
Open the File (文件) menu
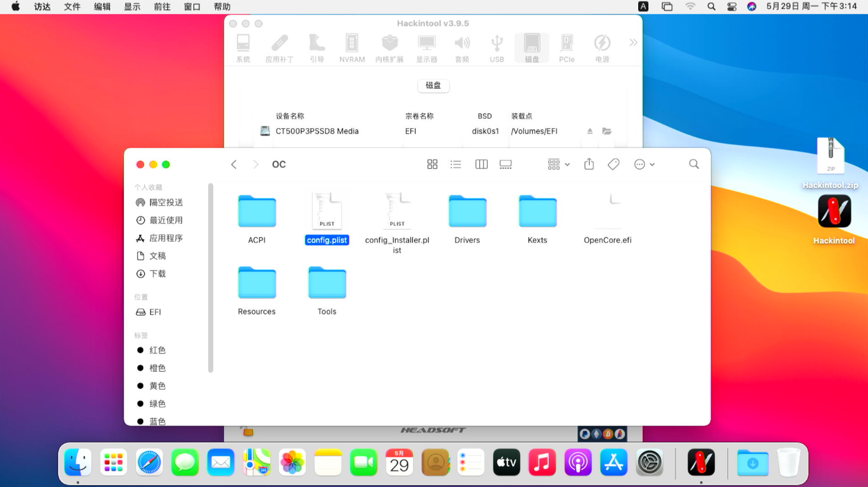coord(72,7)
